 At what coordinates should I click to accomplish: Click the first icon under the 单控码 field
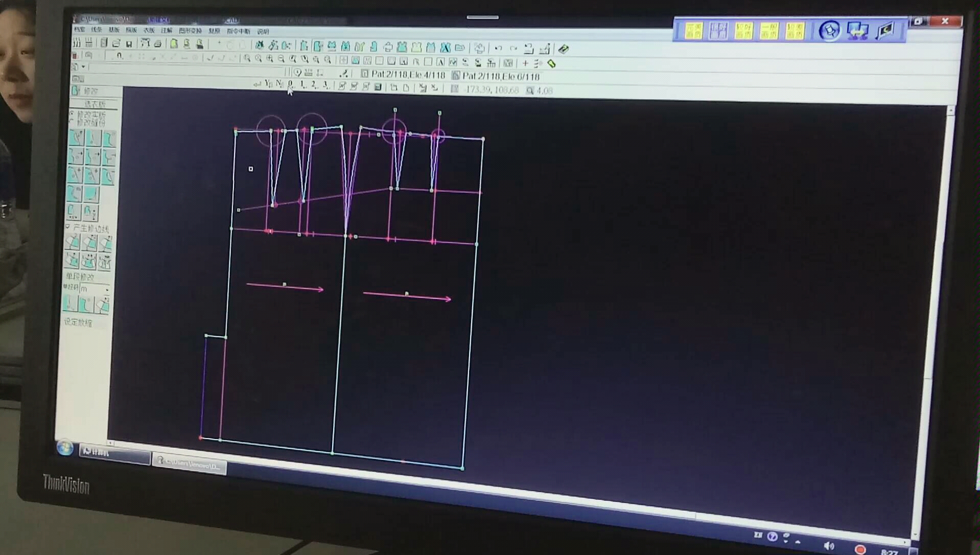pos(69,304)
